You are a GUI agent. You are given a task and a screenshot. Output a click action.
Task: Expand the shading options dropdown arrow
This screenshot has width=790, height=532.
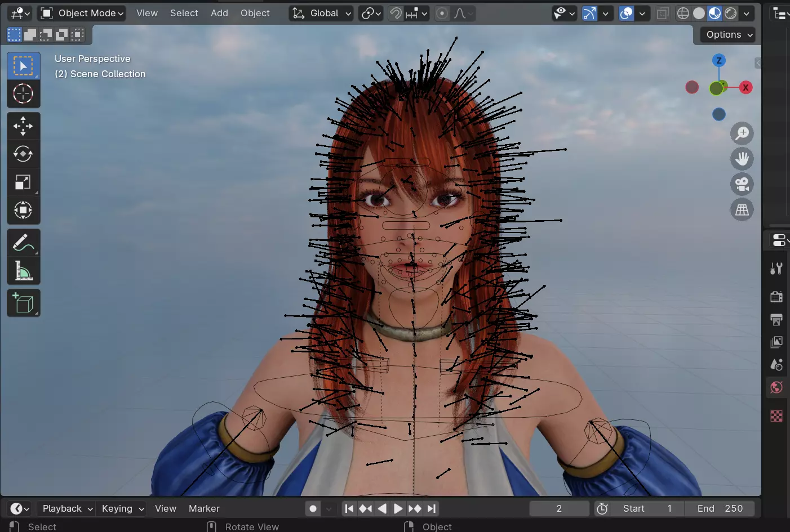[x=747, y=13]
